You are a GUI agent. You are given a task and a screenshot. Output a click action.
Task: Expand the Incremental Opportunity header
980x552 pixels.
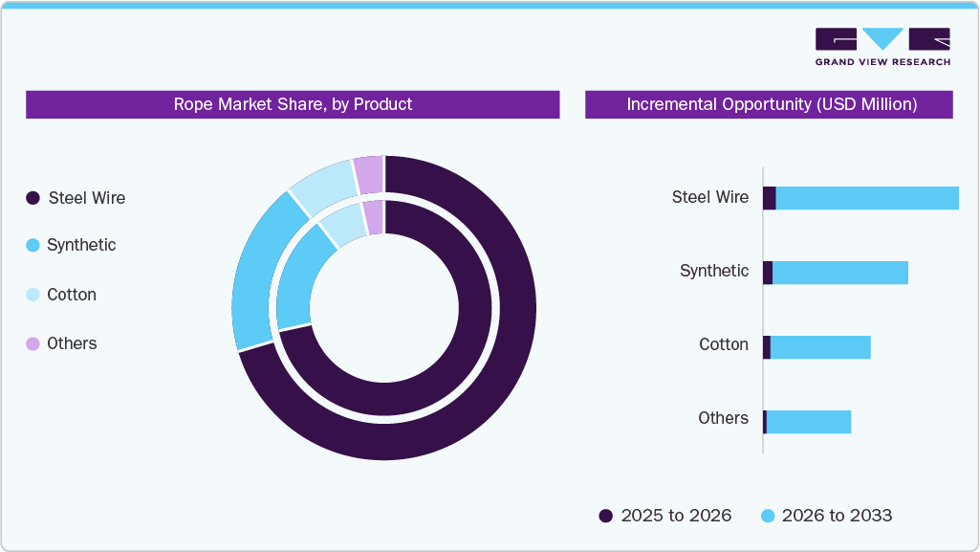(x=769, y=105)
